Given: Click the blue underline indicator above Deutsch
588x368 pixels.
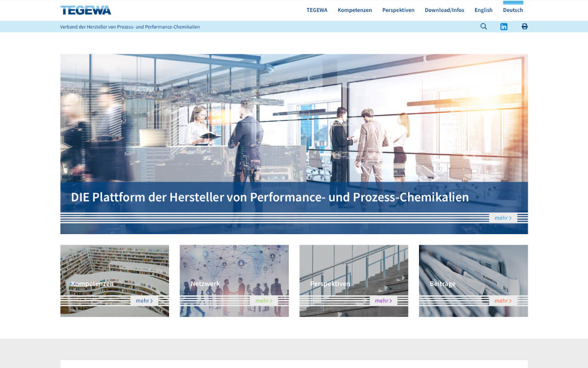Looking at the screenshot, I should click(x=513, y=2).
